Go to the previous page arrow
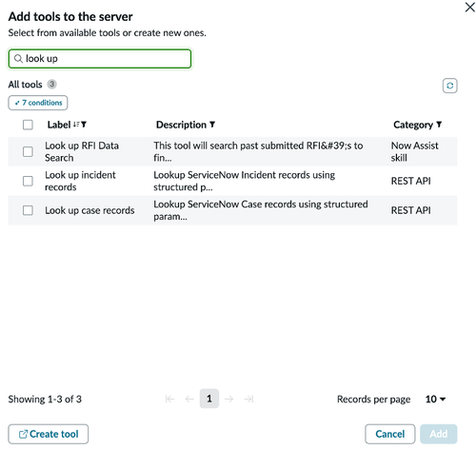The width and height of the screenshot is (476, 450). pyautogui.click(x=189, y=399)
